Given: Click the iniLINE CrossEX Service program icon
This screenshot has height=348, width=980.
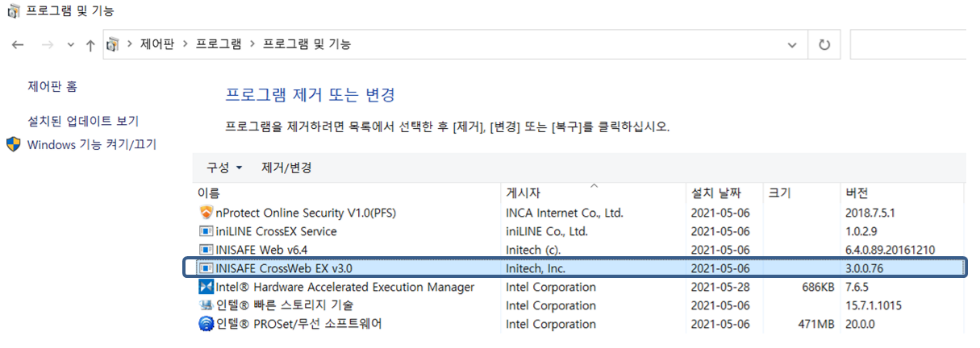Looking at the screenshot, I should [206, 232].
